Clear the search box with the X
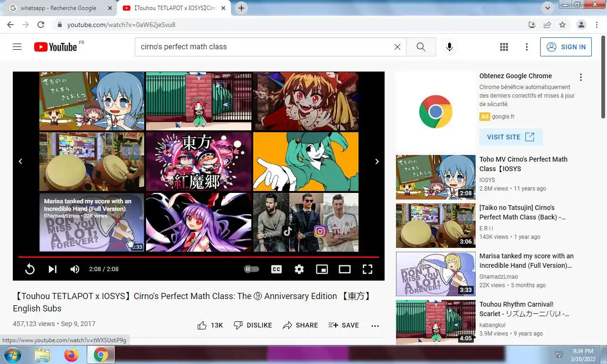This screenshot has height=364, width=607. point(397,47)
